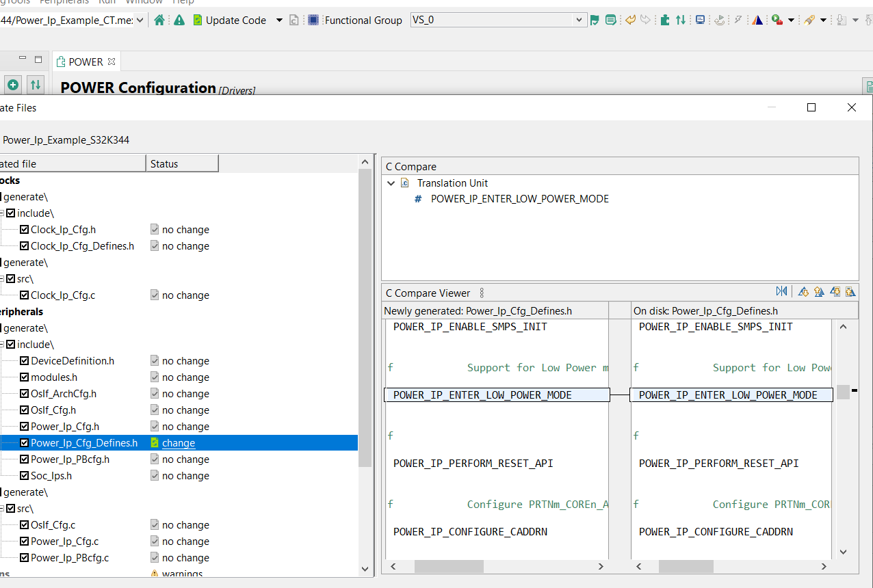Uncheck modules.h checkbox

(24, 377)
